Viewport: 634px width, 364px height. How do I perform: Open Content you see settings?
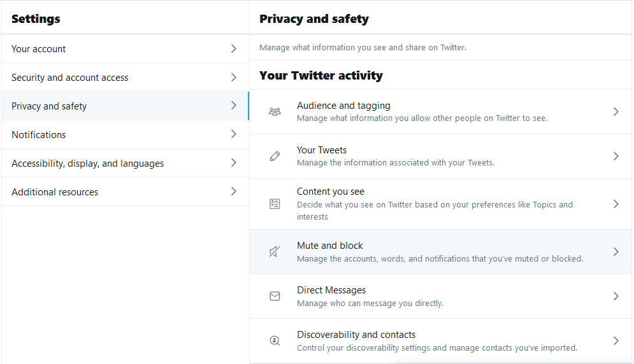pyautogui.click(x=441, y=204)
